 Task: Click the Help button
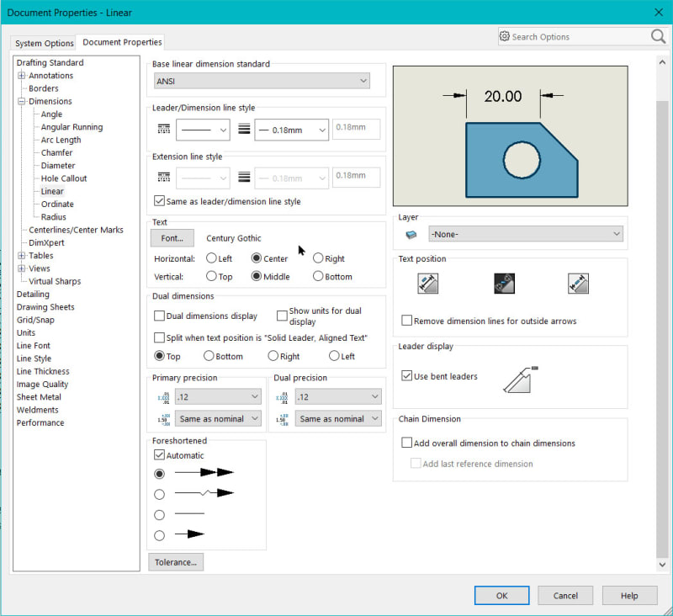[x=629, y=596]
